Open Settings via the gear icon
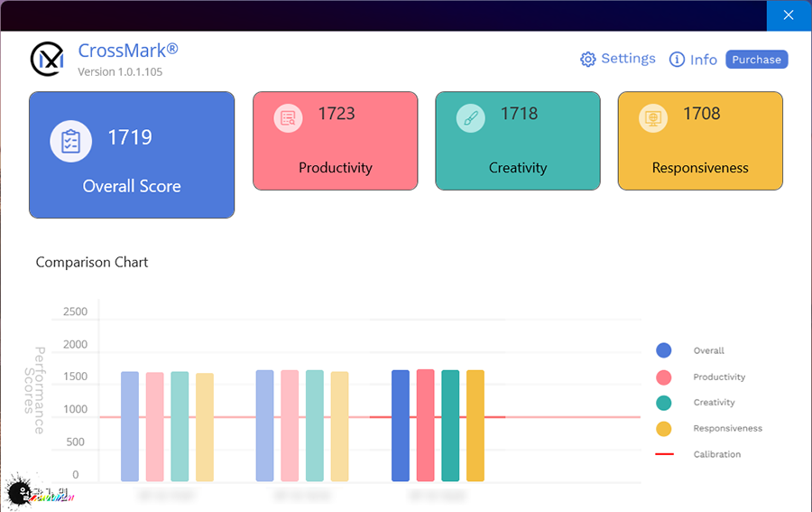812x512 pixels. point(587,59)
